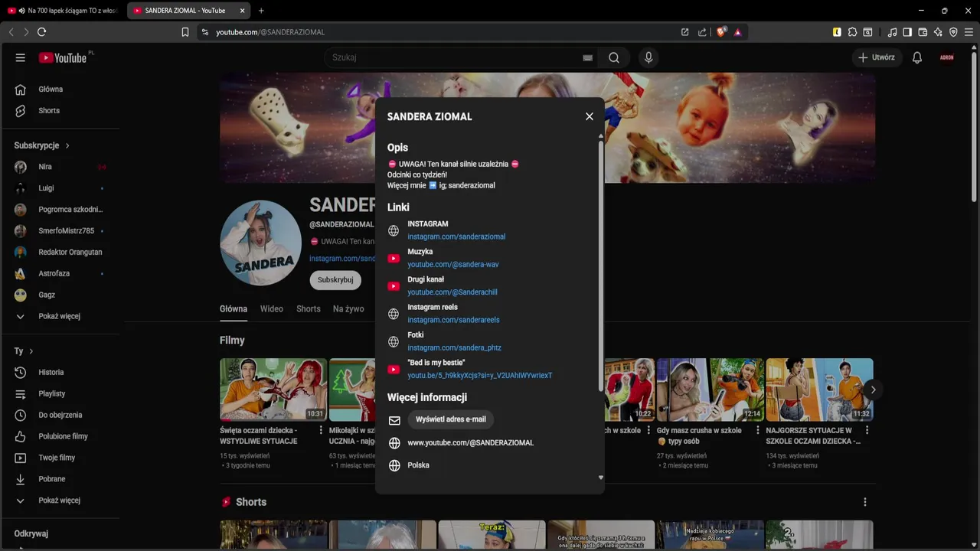Click the Brave Shields icon
The width and height of the screenshot is (980, 551).
click(721, 32)
